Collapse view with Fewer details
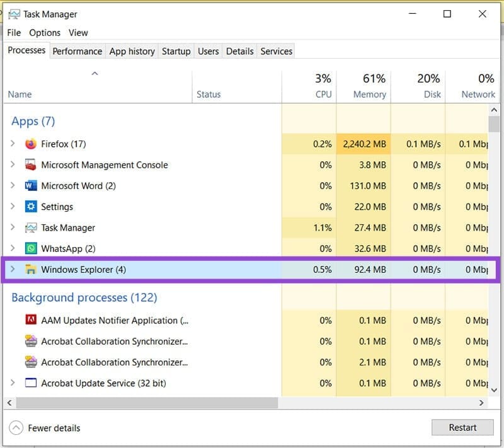 click(45, 428)
